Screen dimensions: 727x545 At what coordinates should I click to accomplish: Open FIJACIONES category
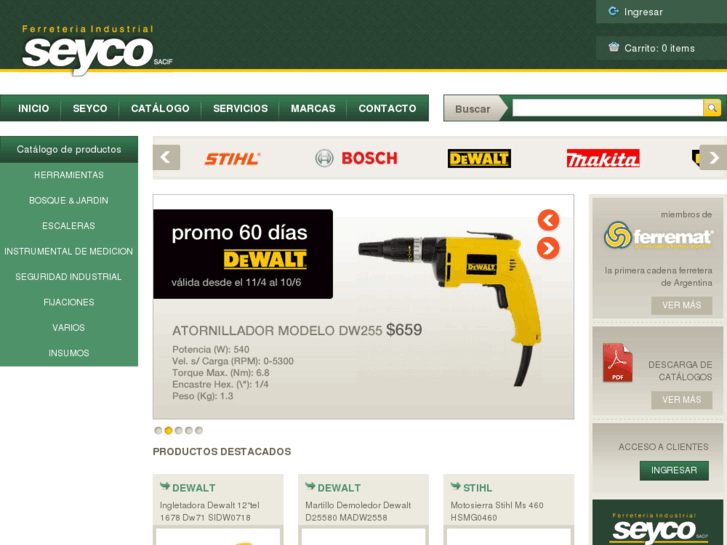click(x=69, y=302)
